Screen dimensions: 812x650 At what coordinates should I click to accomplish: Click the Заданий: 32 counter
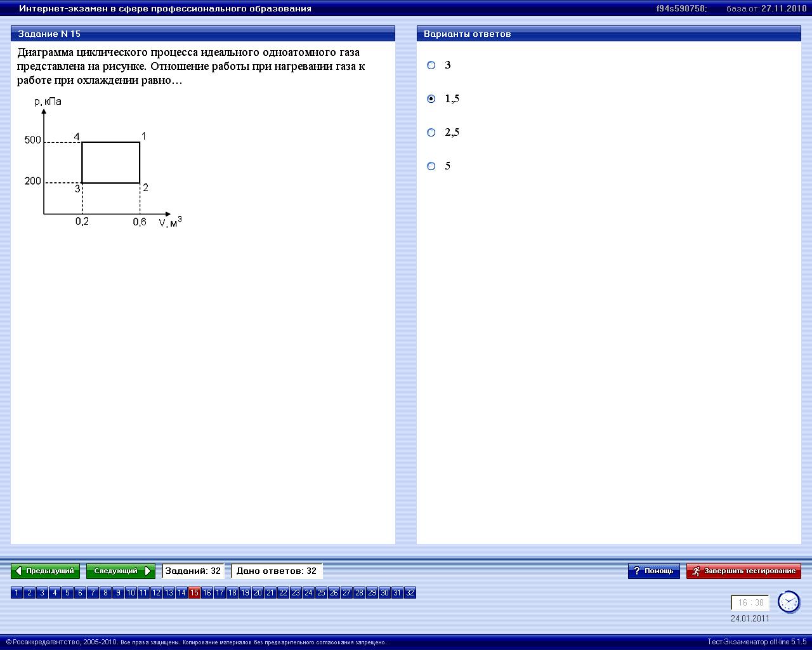pyautogui.click(x=193, y=571)
